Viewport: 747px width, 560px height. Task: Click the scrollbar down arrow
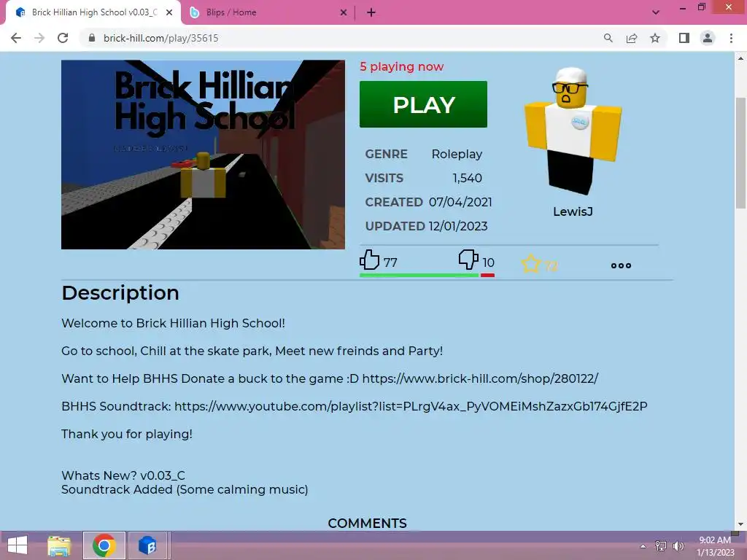(x=740, y=524)
